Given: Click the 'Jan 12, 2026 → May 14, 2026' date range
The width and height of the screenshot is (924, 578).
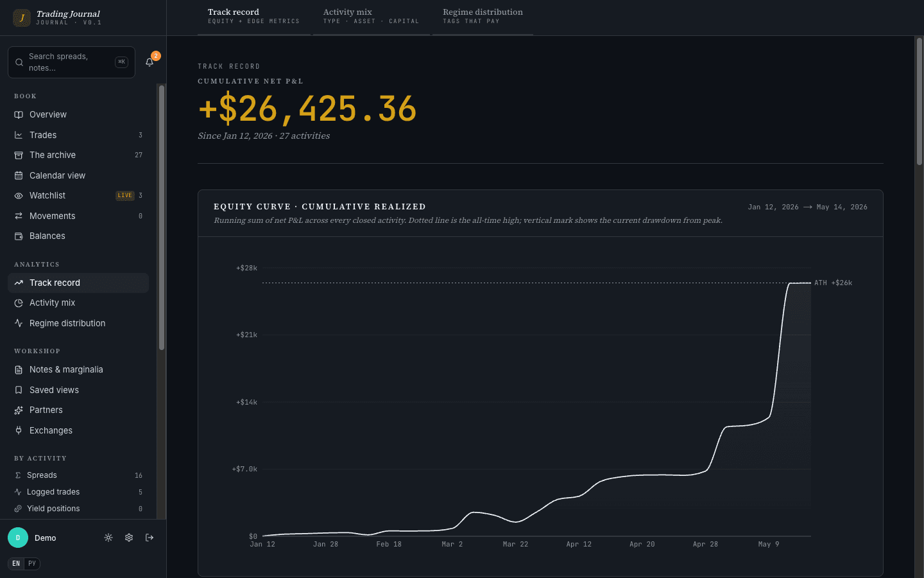Looking at the screenshot, I should (x=807, y=207).
